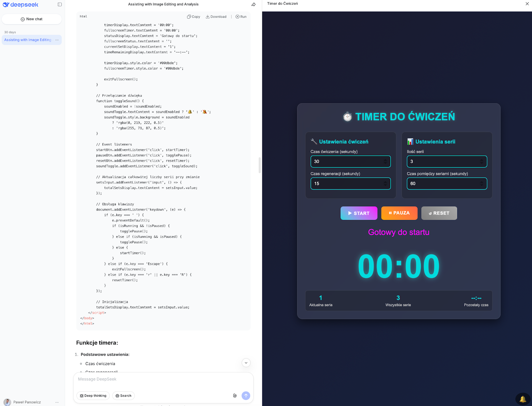Click the 'Aktualna seria' value
The image size is (532, 406).
321,298
